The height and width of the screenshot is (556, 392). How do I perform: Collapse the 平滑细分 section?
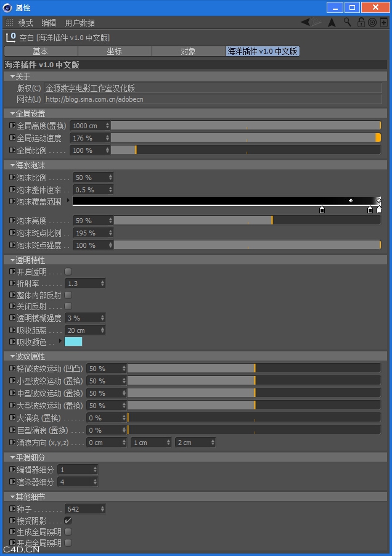(x=12, y=457)
